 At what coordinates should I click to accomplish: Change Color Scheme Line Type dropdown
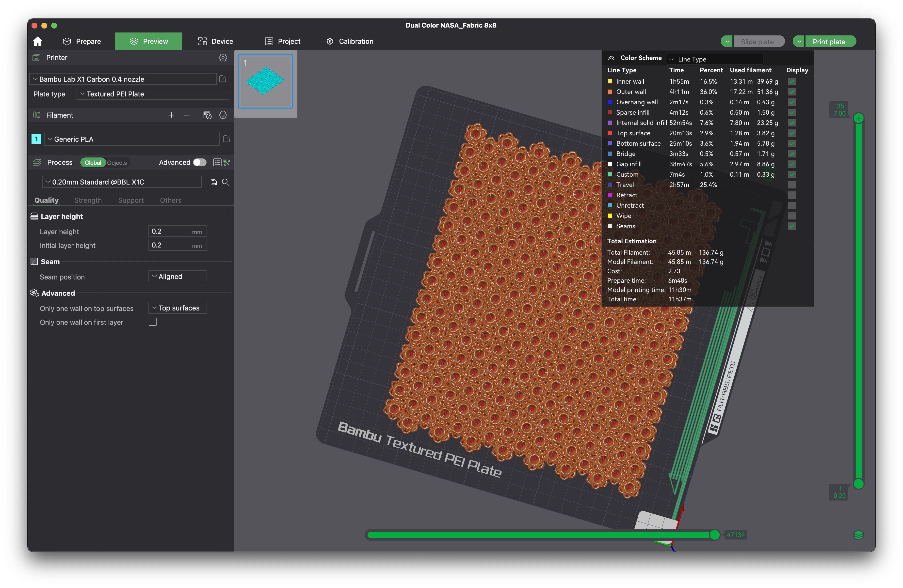(714, 59)
